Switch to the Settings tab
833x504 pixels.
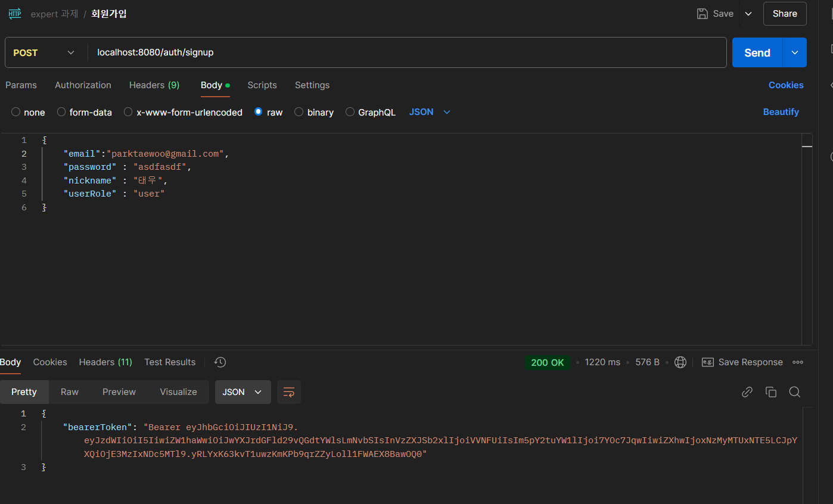312,85
